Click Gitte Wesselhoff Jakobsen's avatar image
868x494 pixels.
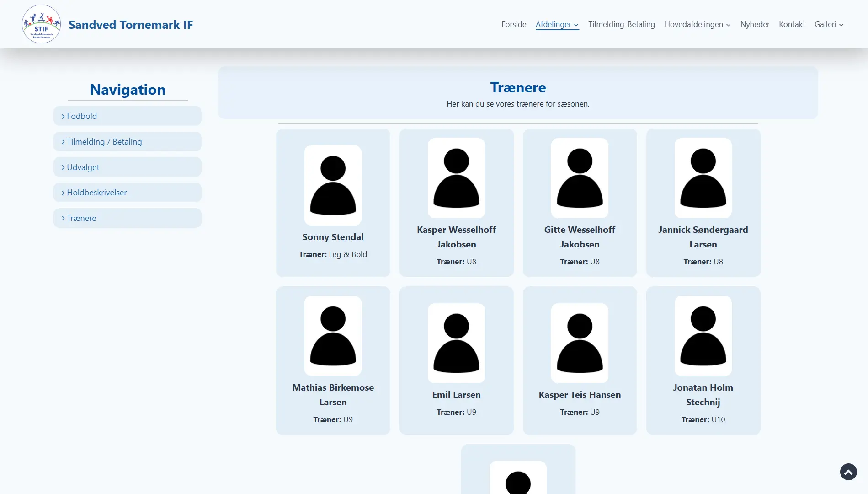coord(580,178)
